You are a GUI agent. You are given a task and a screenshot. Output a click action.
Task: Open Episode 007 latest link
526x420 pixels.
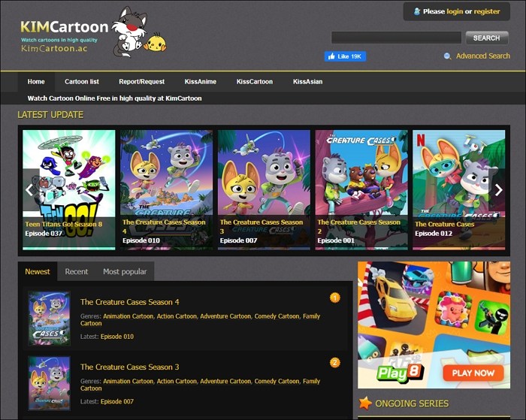pyautogui.click(x=117, y=401)
